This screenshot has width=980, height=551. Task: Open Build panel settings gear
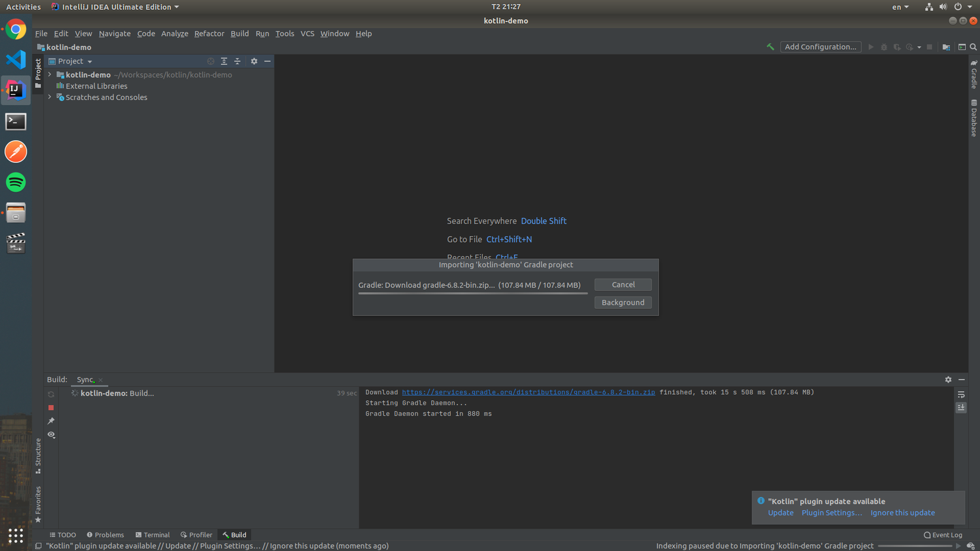[x=949, y=379]
